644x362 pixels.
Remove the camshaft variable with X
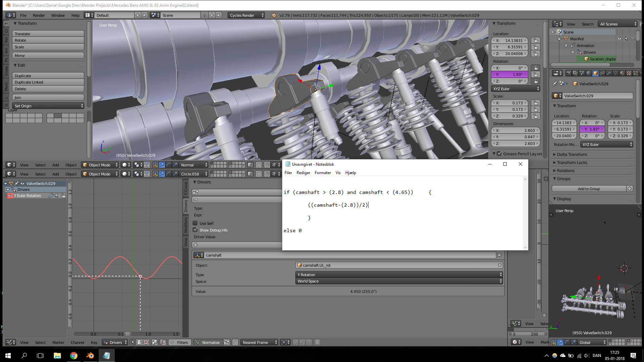click(499, 255)
